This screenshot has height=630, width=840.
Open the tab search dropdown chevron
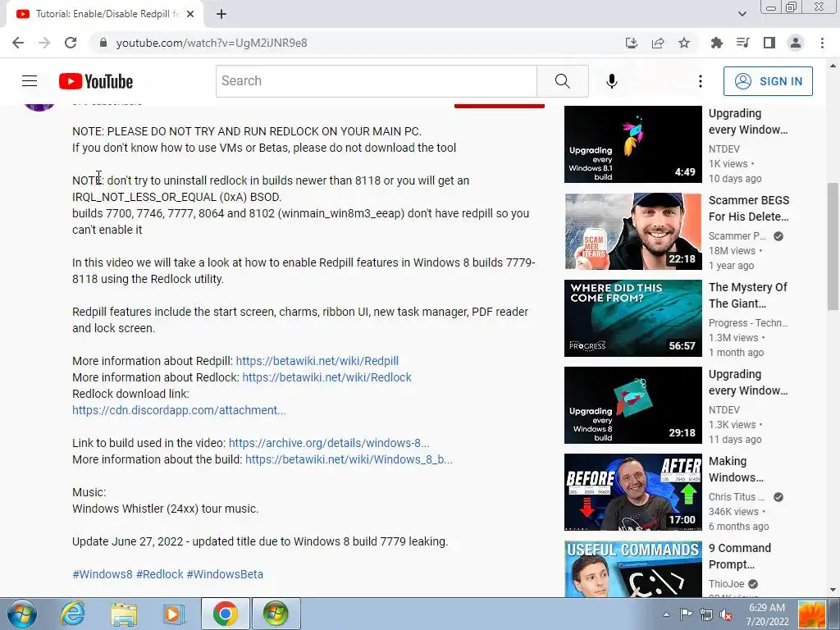tap(742, 14)
